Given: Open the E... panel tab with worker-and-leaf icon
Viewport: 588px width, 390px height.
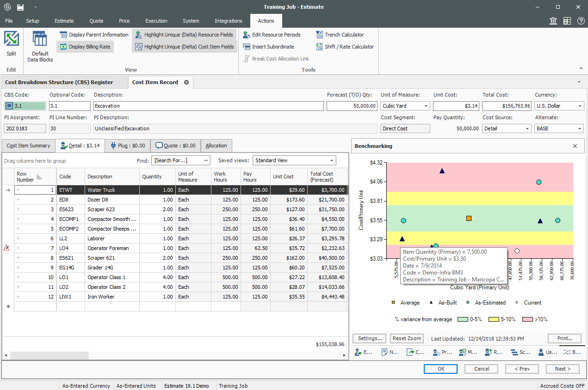Looking at the screenshot, I should [x=363, y=352].
